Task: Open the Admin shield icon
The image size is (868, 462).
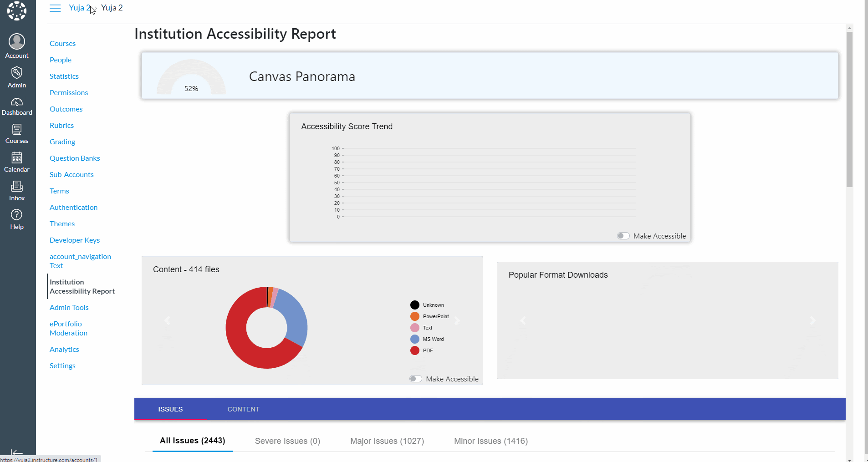Action: [x=17, y=77]
